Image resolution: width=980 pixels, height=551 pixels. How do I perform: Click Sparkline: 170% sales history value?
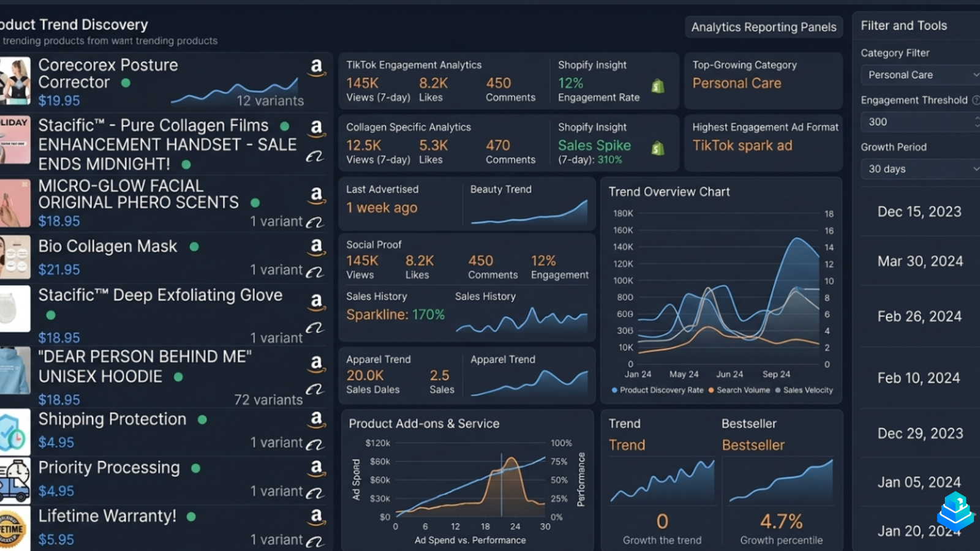point(395,315)
